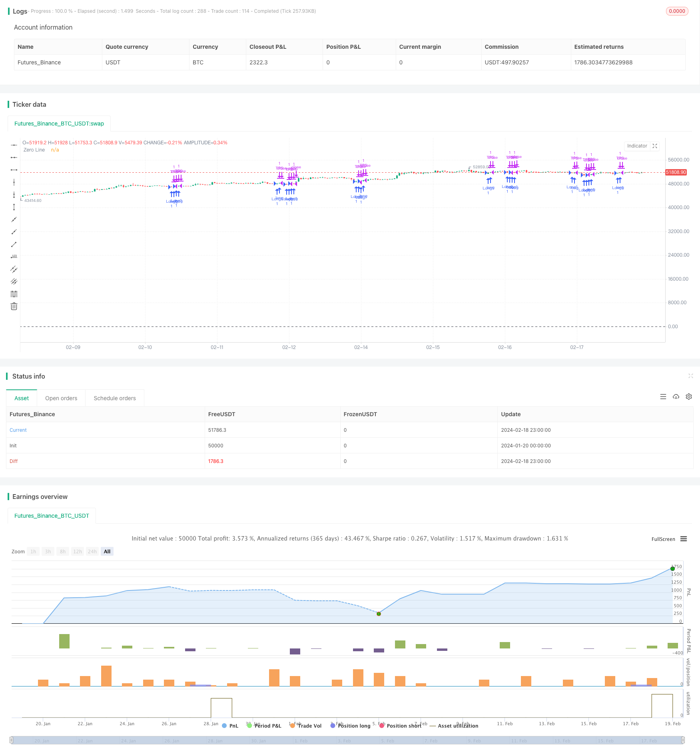Viewport: 700px width, 756px height.
Task: Open Status info list menu icon
Action: (663, 397)
